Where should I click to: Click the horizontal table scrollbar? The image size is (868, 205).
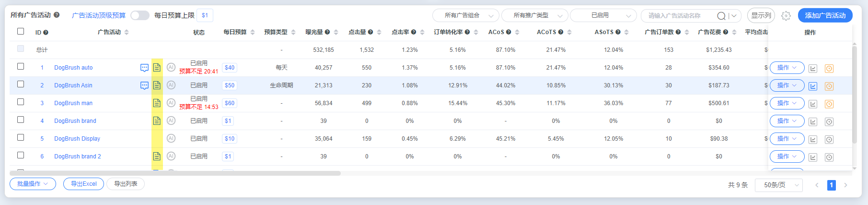(x=175, y=173)
